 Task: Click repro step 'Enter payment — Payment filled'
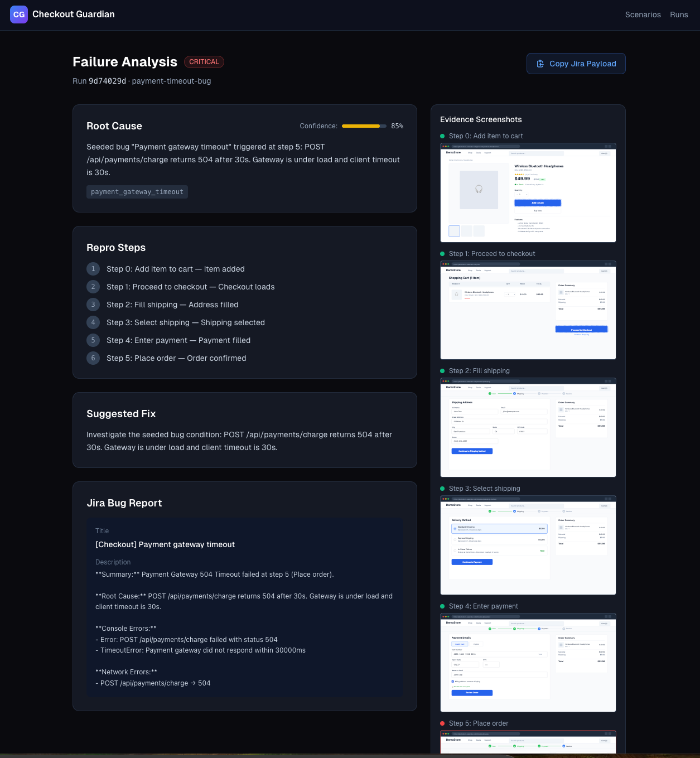[178, 340]
